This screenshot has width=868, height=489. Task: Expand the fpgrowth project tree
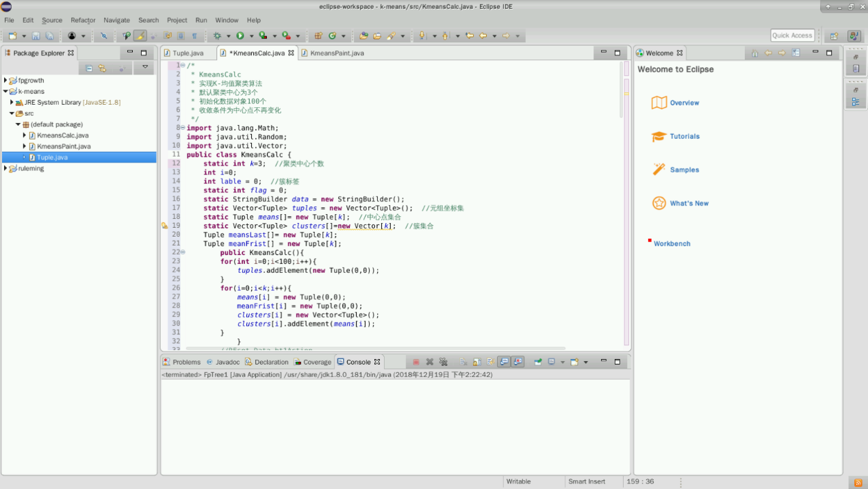tap(5, 81)
